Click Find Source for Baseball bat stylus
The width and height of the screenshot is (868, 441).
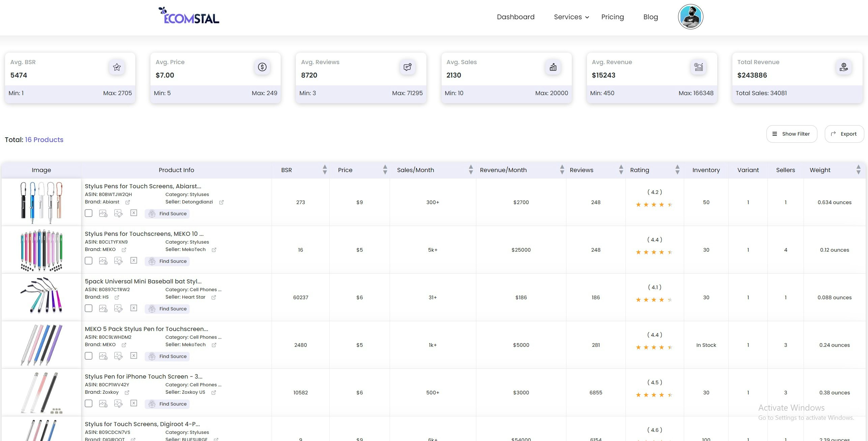(167, 309)
